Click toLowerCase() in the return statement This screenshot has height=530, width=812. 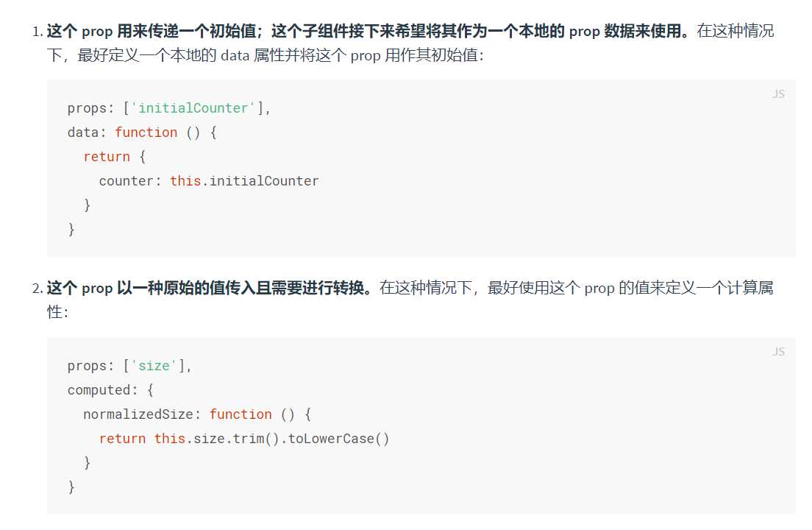(338, 439)
